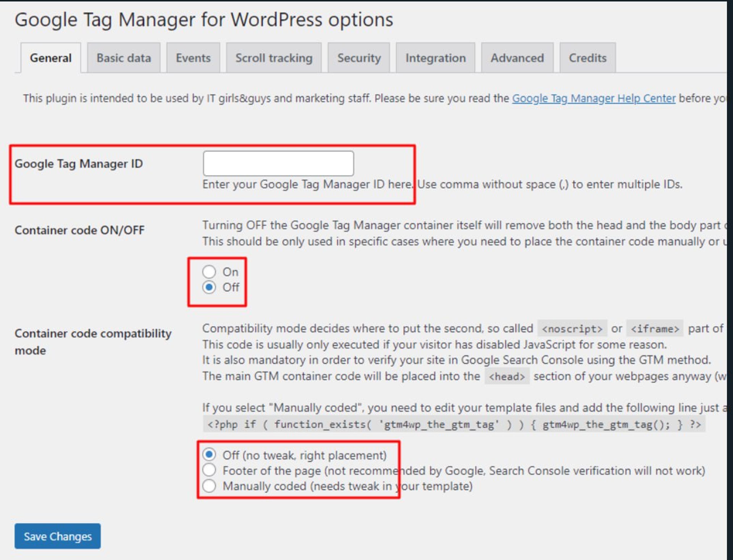Select container code Off radio
The width and height of the screenshot is (733, 560).
tap(209, 287)
